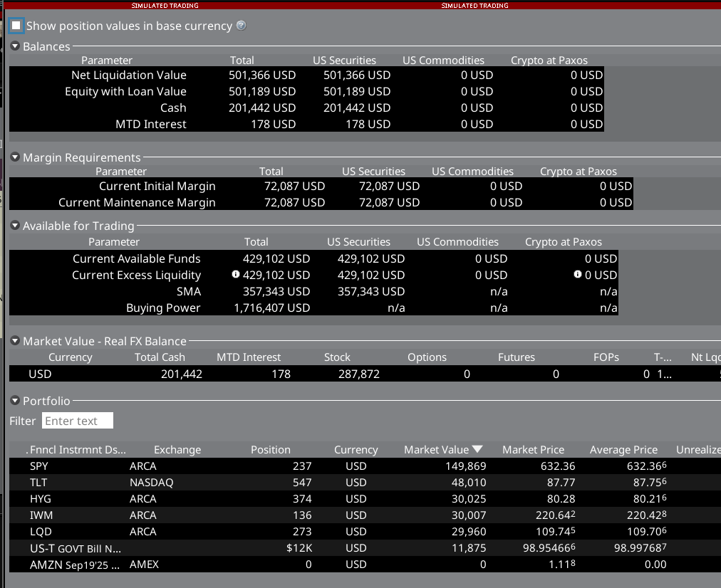Click Current Available Funds label
The image size is (721, 588).
coord(137,258)
